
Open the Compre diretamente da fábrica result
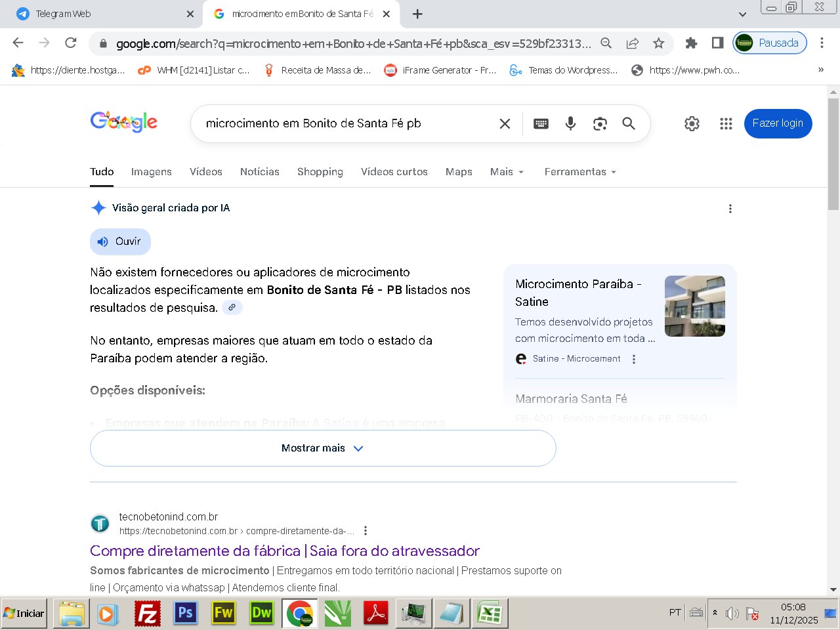[284, 551]
